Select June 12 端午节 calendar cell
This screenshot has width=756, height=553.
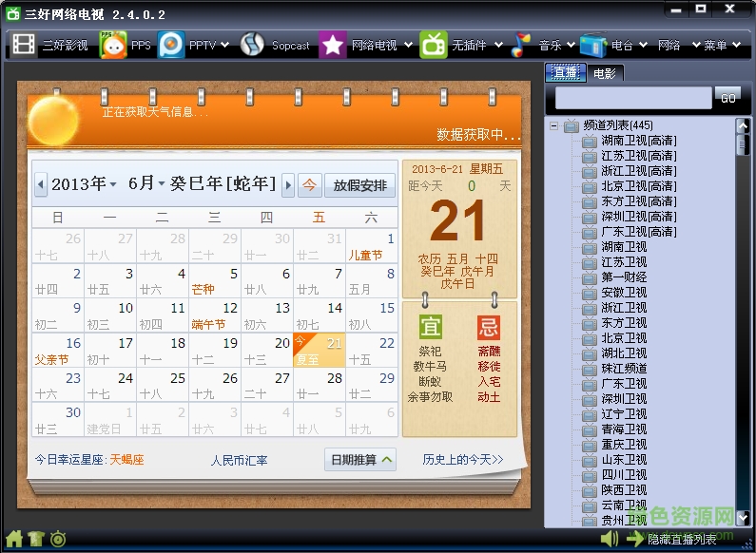coord(215,315)
